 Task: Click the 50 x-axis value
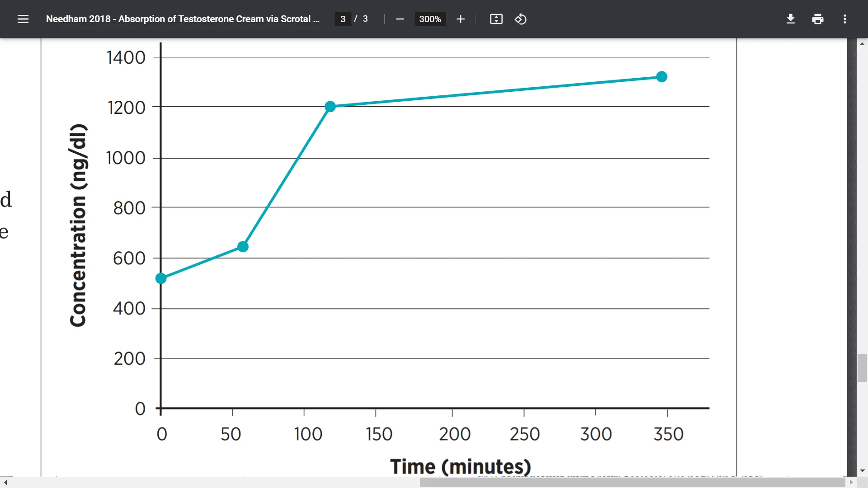click(x=231, y=434)
